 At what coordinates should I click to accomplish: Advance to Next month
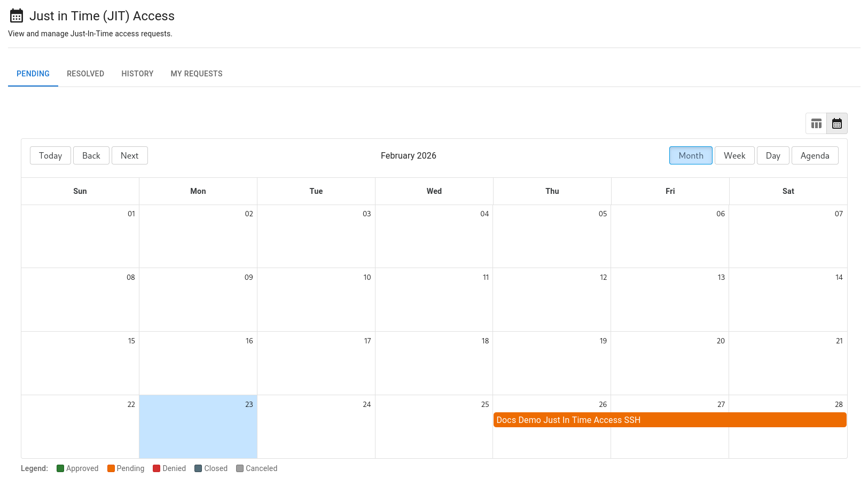tap(129, 155)
